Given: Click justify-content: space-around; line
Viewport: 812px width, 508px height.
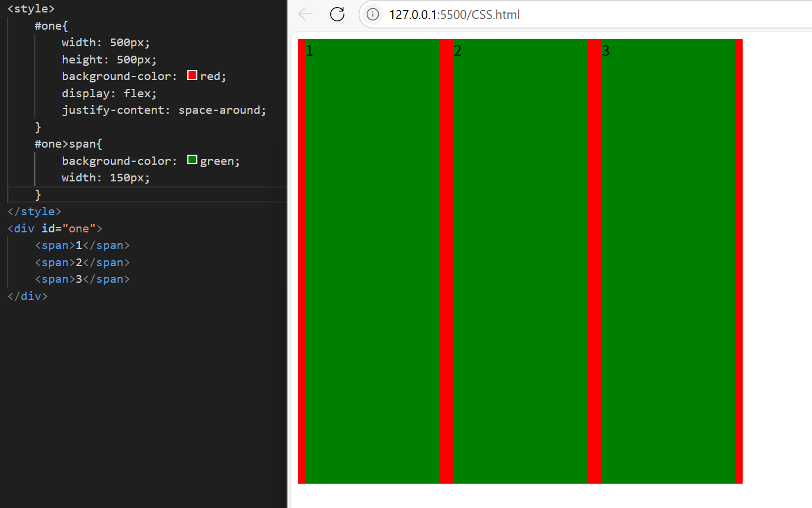Looking at the screenshot, I should (x=165, y=110).
